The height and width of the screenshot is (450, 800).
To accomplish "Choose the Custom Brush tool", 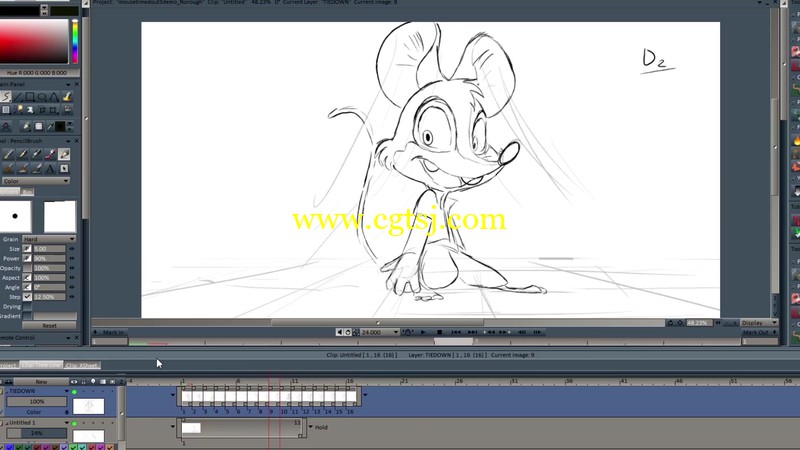I will (x=64, y=168).
